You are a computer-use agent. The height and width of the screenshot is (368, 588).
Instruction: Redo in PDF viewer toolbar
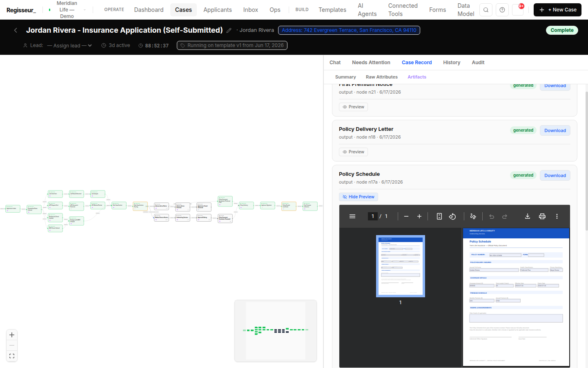click(x=505, y=216)
